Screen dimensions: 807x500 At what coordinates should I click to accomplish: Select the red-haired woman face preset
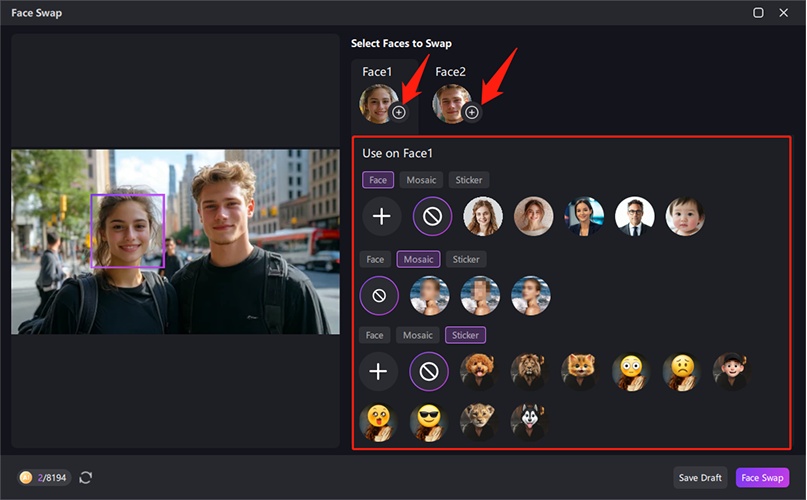[483, 216]
